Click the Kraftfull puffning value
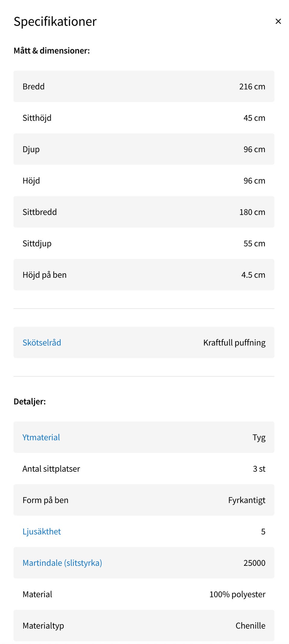This screenshot has width=289, height=644. (x=234, y=342)
